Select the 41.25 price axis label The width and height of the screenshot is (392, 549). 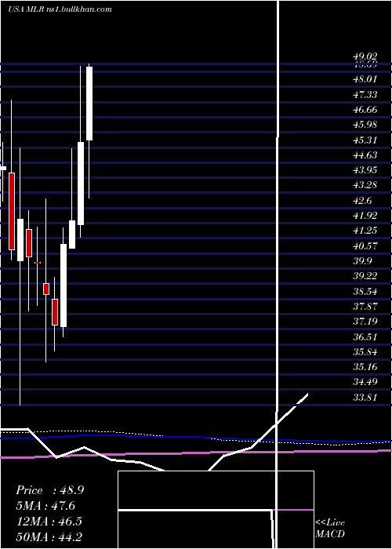pyautogui.click(x=365, y=231)
